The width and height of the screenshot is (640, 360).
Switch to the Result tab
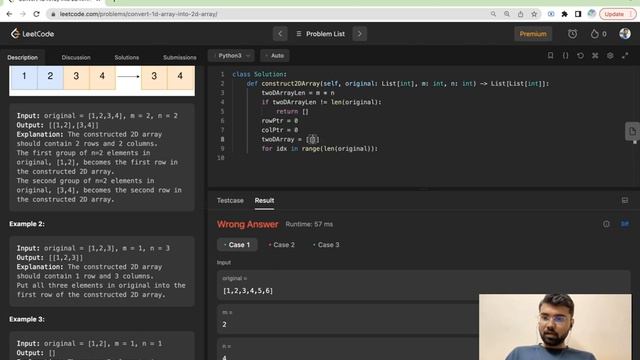click(264, 200)
